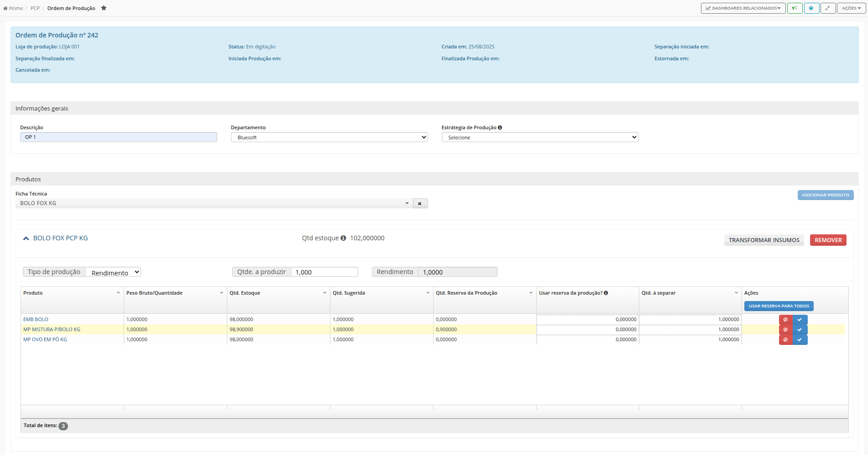
Task: Click the Adicionar Produto button
Action: 826,195
